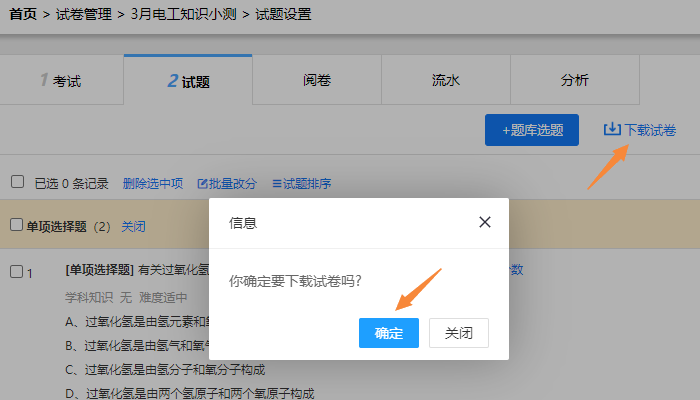
Task: Open 试卷管理 breadcrumb link
Action: point(83,14)
